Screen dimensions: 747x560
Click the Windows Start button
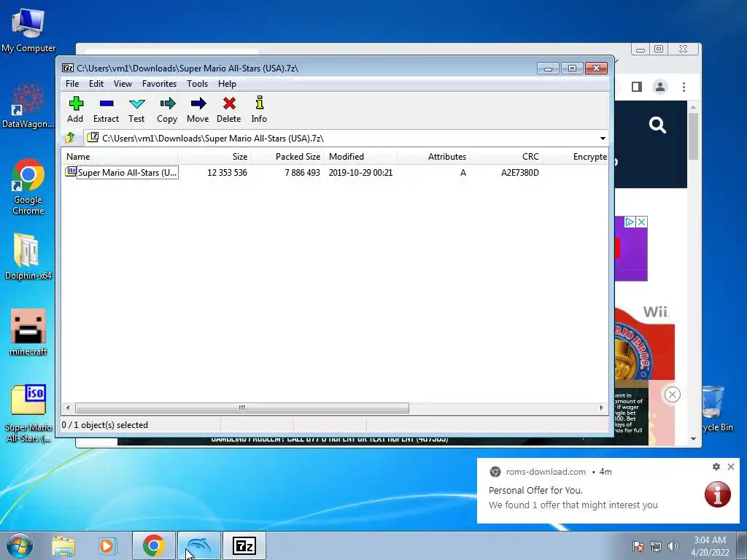click(20, 545)
